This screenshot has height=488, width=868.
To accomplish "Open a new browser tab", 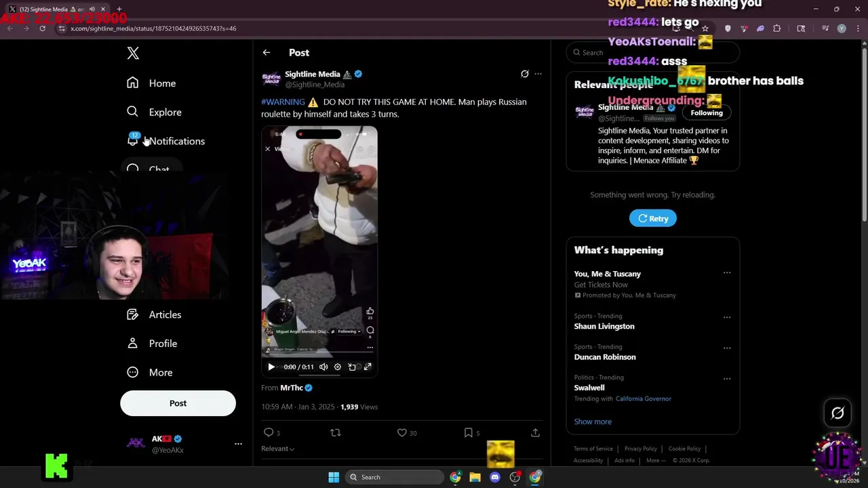I will coord(119,9).
